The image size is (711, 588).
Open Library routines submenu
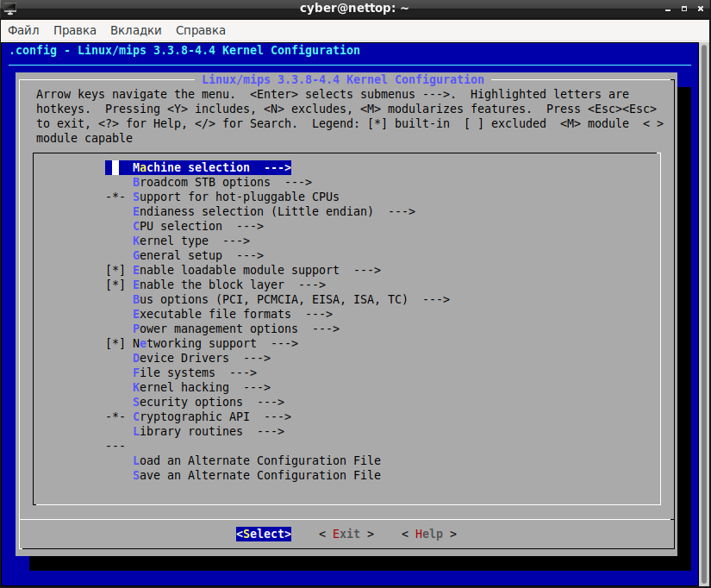tap(209, 431)
